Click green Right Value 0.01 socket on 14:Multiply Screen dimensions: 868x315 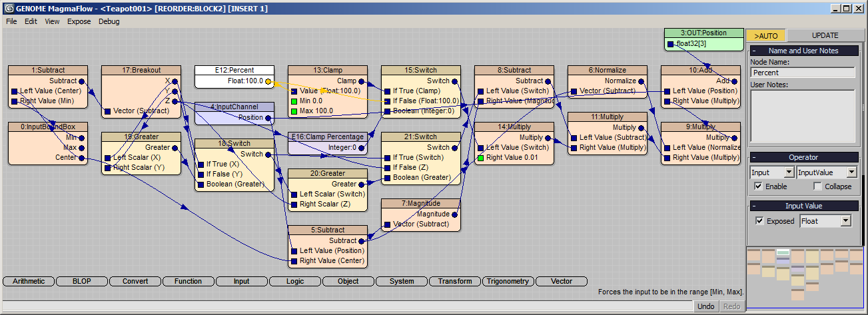[x=480, y=158]
